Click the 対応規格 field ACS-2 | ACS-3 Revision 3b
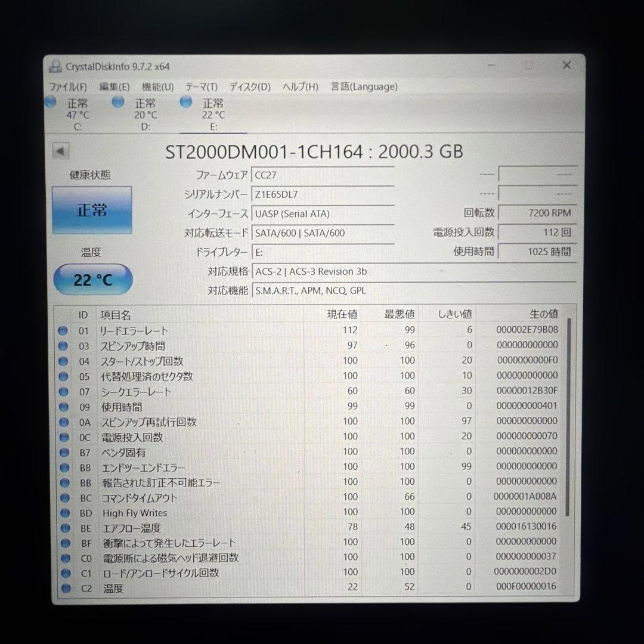 point(414,271)
